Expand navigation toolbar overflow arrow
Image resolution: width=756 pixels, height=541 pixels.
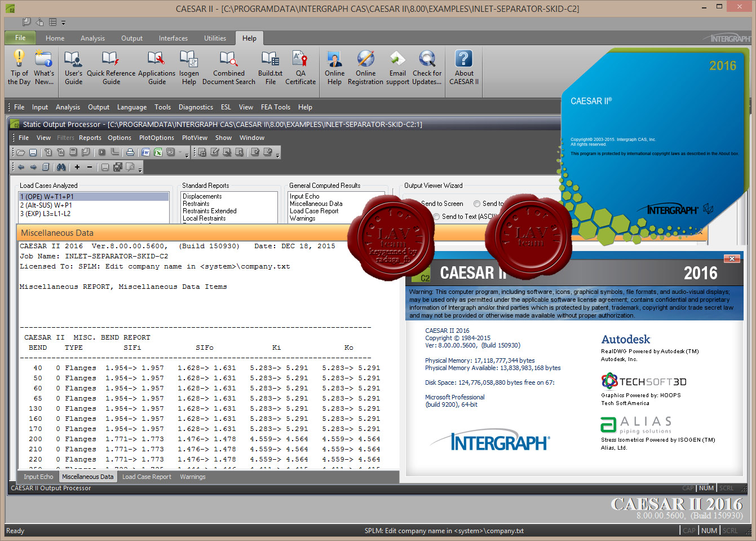[x=140, y=169]
